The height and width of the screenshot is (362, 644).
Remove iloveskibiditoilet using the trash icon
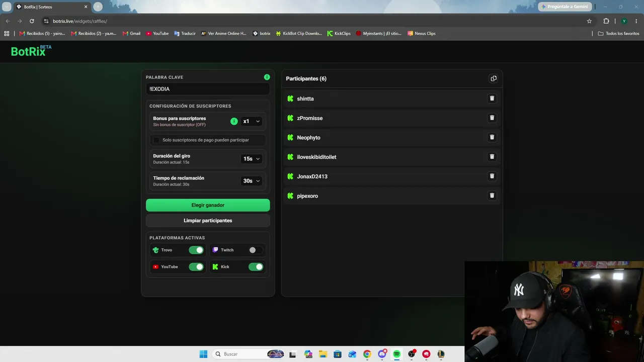click(492, 157)
